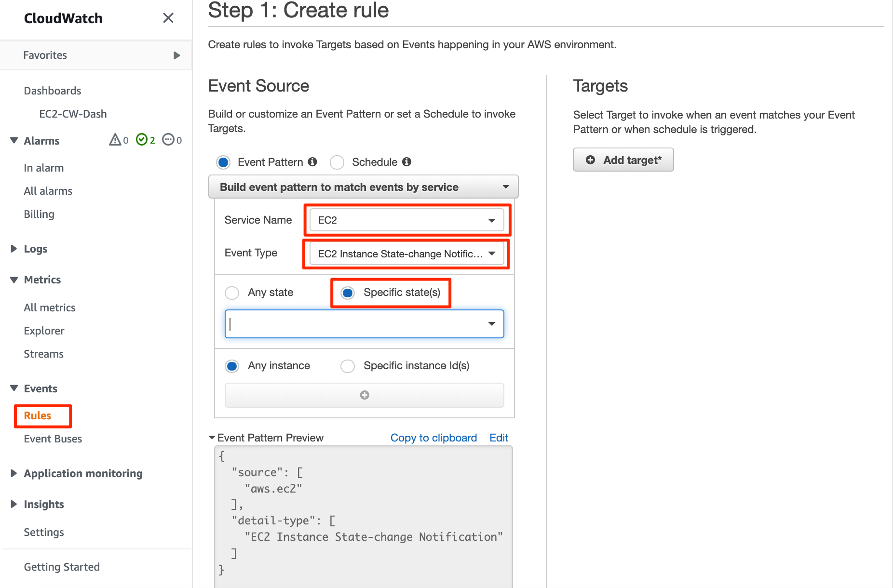The height and width of the screenshot is (588, 893).
Task: Select the Any state radio button
Action: 232,293
